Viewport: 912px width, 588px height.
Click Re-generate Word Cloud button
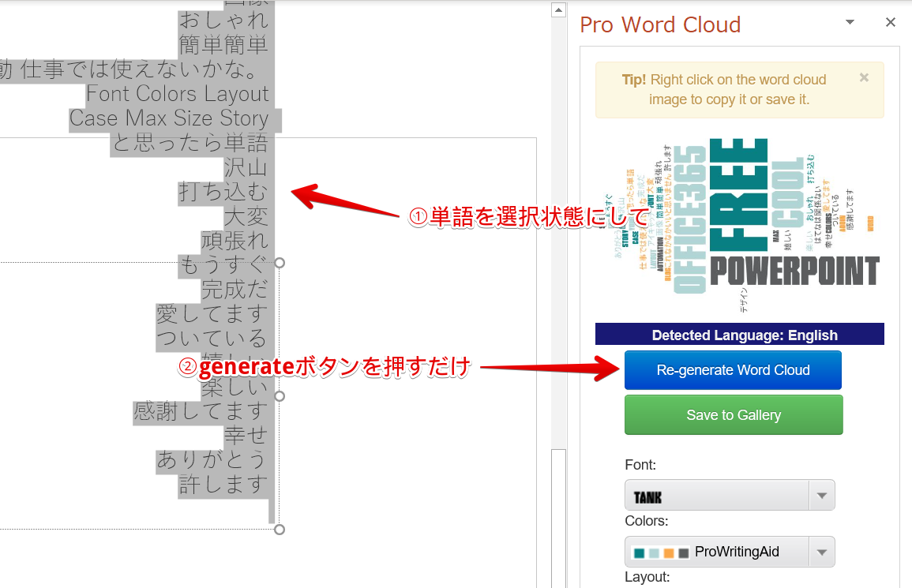[733, 370]
